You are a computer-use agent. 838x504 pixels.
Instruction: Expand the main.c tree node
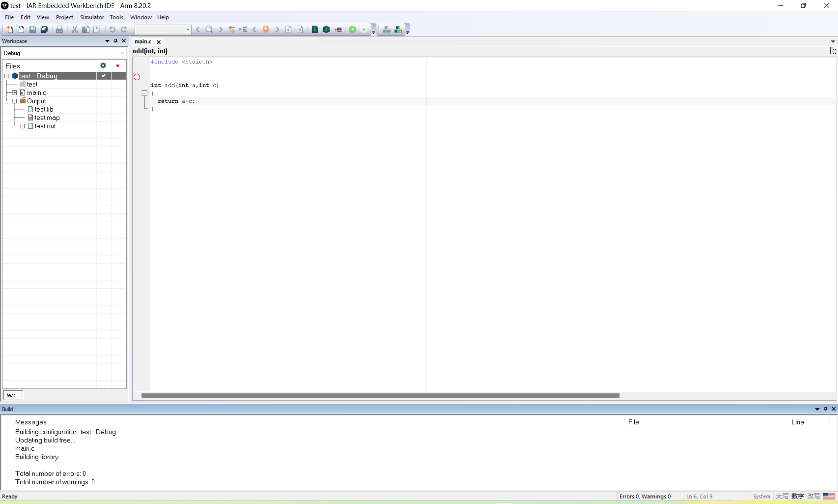point(14,93)
